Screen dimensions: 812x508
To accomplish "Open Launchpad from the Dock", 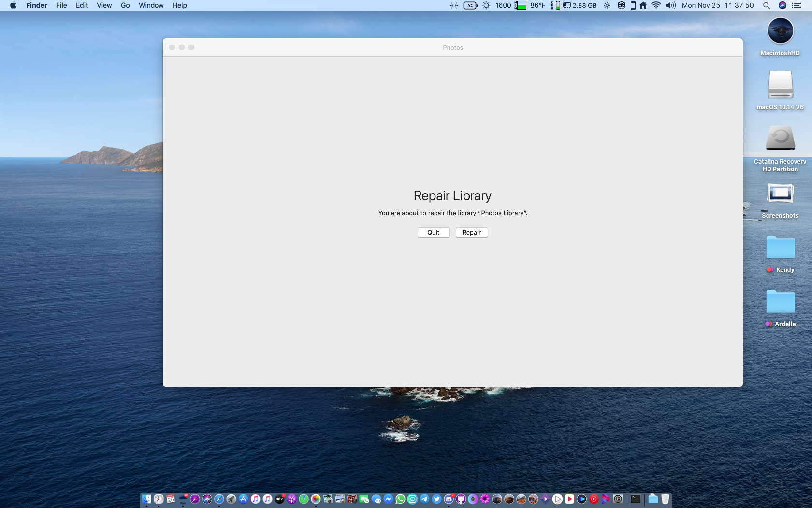I will tap(231, 499).
